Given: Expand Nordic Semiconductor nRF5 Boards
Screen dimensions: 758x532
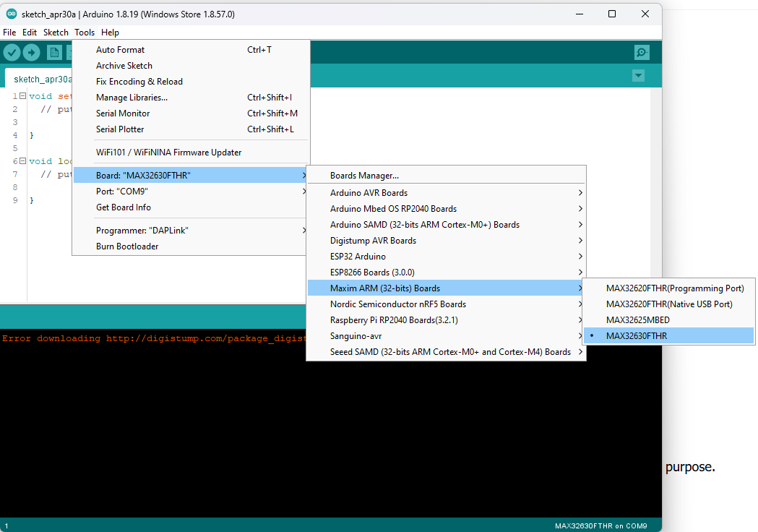Looking at the screenshot, I should [x=446, y=304].
